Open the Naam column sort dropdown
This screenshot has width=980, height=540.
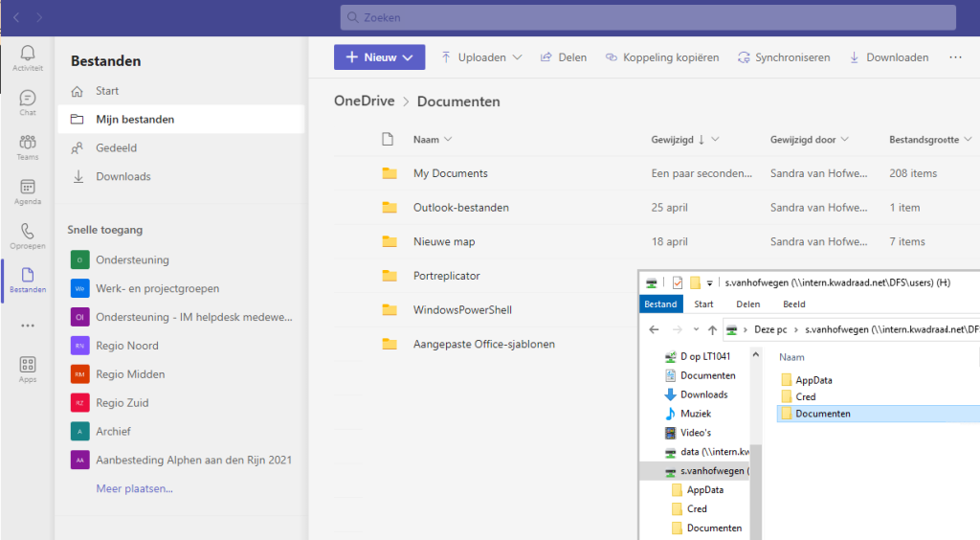(448, 140)
